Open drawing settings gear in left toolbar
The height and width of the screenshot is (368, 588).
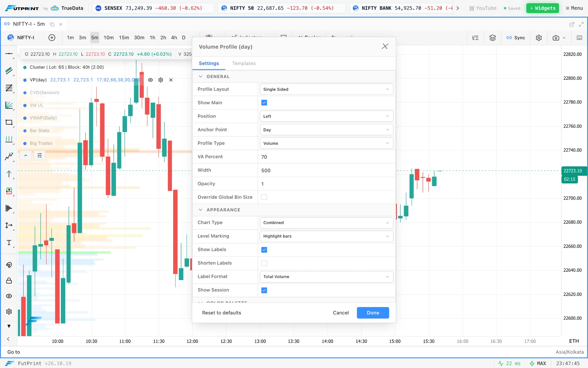click(9, 311)
